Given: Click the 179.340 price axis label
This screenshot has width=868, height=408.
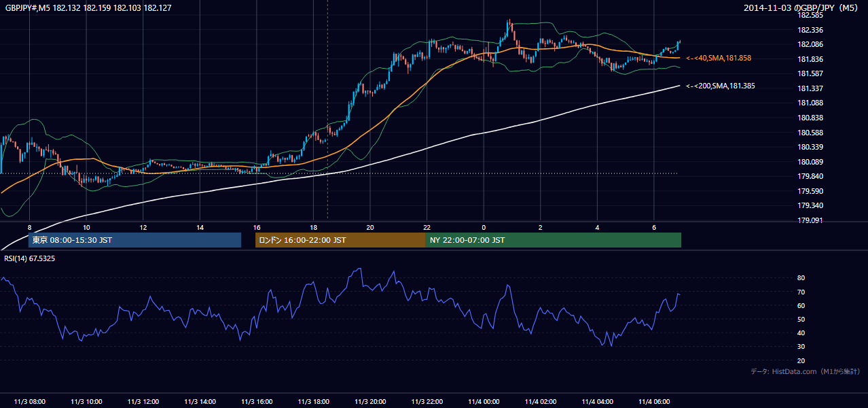Looking at the screenshot, I should 810,205.
